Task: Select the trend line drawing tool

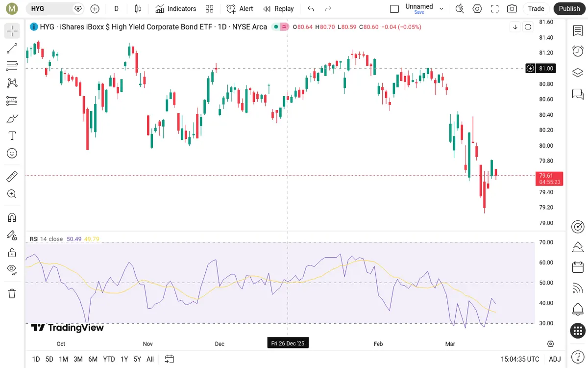Action: point(12,48)
